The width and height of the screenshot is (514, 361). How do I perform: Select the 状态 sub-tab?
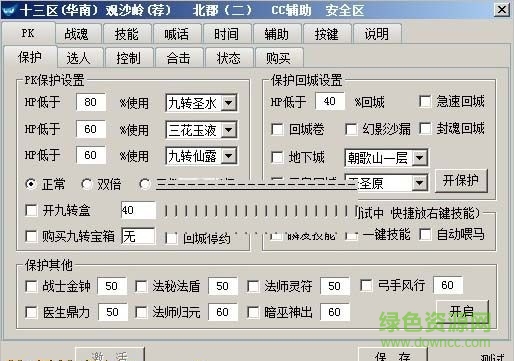pos(229,58)
